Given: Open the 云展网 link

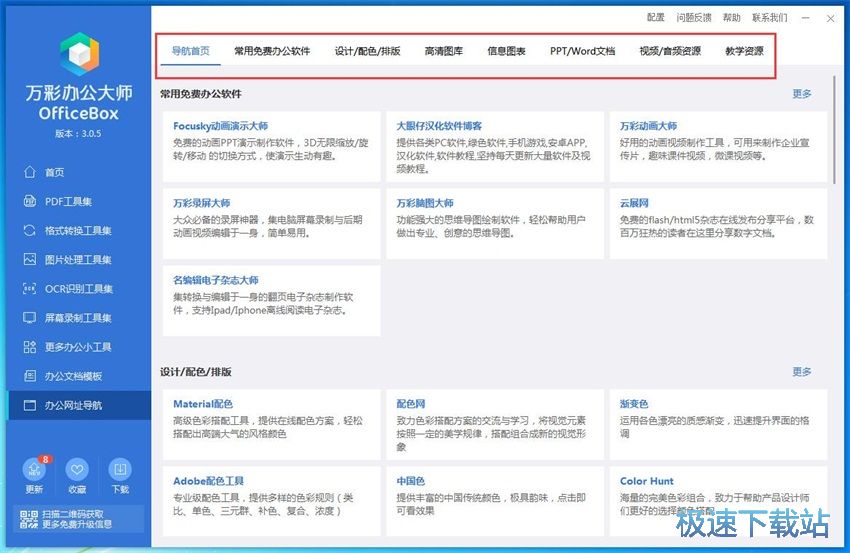Looking at the screenshot, I should [x=634, y=203].
